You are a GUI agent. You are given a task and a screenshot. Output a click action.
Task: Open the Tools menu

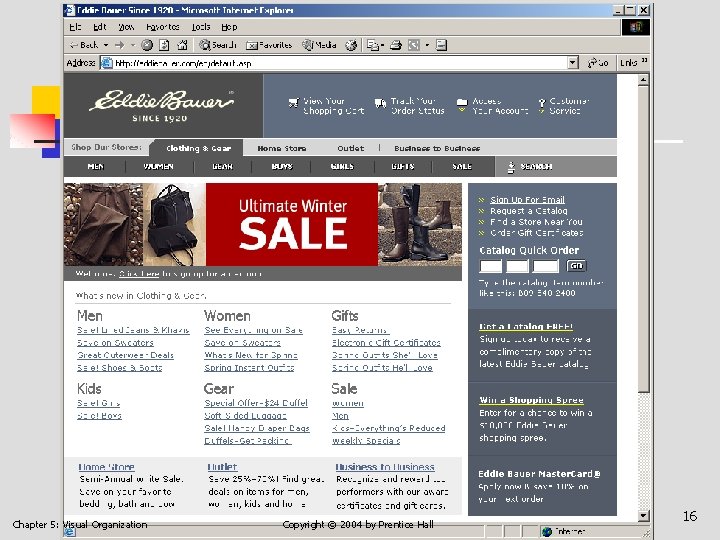click(201, 27)
